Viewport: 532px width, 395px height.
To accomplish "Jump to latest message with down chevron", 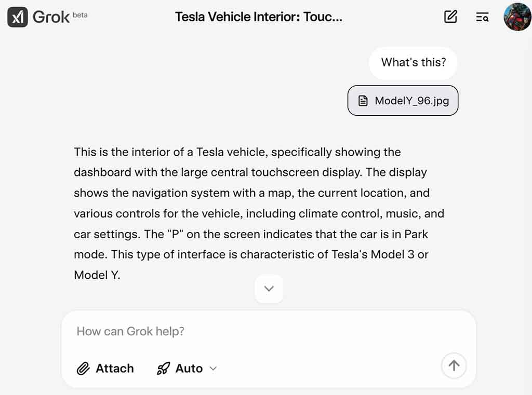I will 269,289.
